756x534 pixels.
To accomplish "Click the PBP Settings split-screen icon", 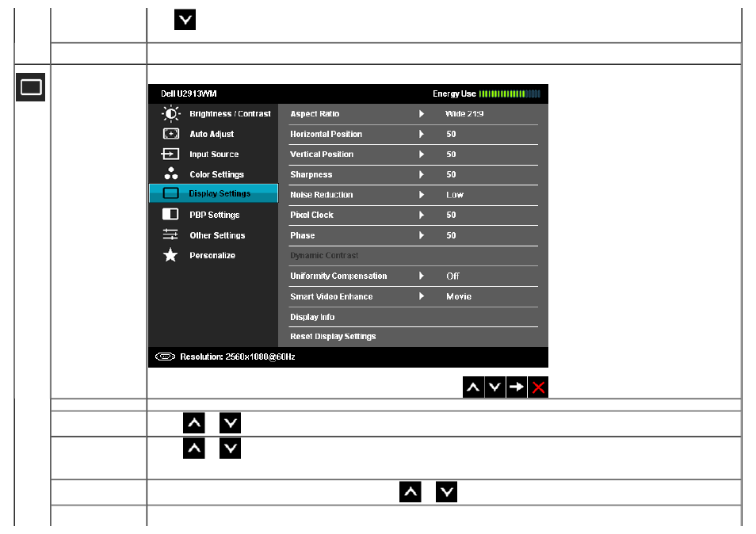I will (x=170, y=214).
